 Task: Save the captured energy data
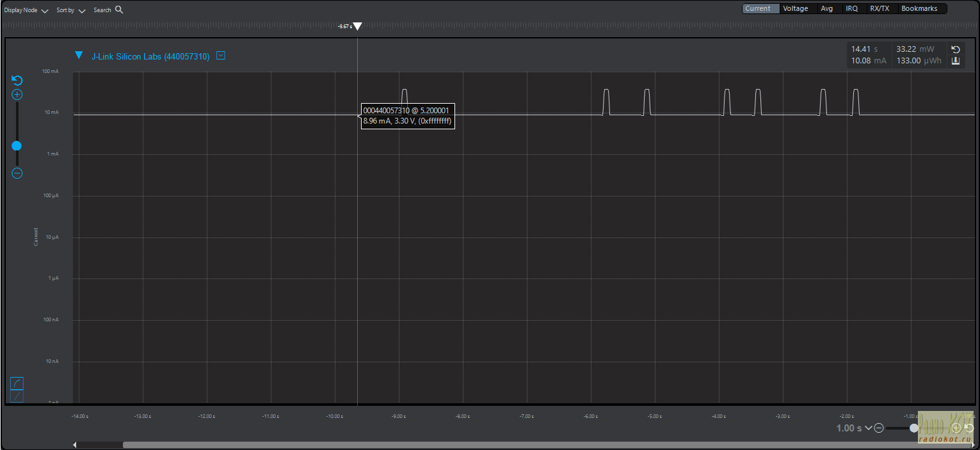pyautogui.click(x=956, y=61)
